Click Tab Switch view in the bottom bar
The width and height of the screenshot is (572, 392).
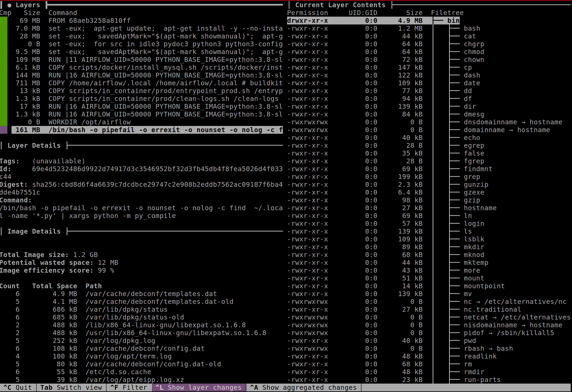(71, 387)
